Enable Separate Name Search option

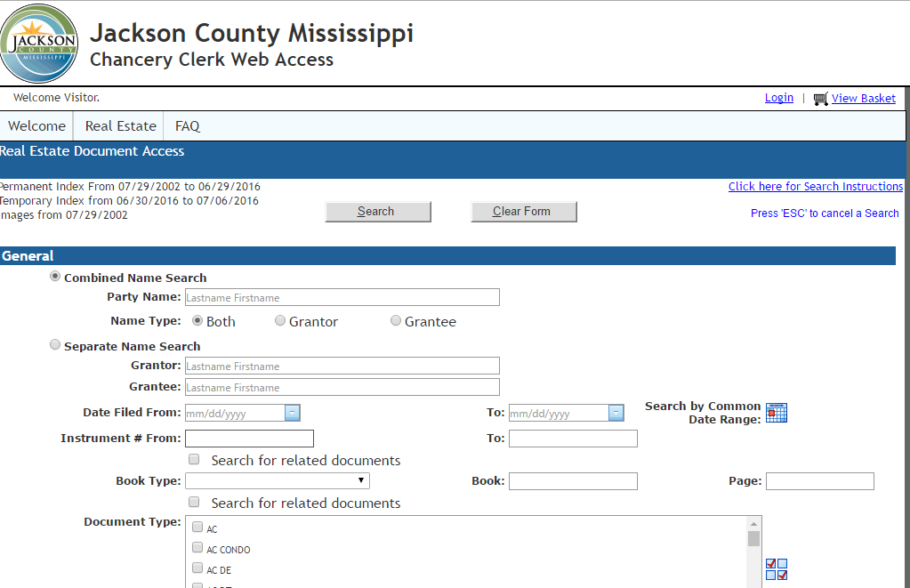[55, 343]
